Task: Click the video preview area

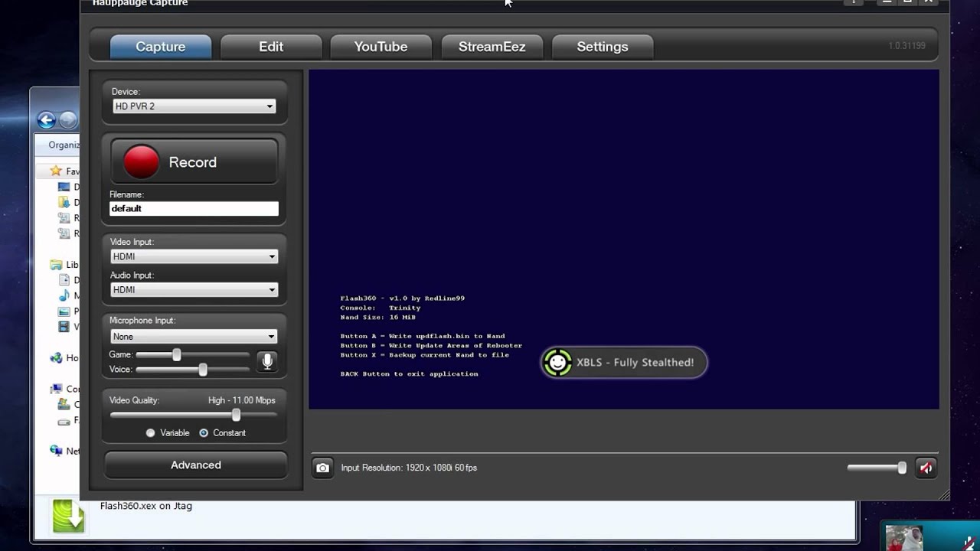Action: [624, 240]
